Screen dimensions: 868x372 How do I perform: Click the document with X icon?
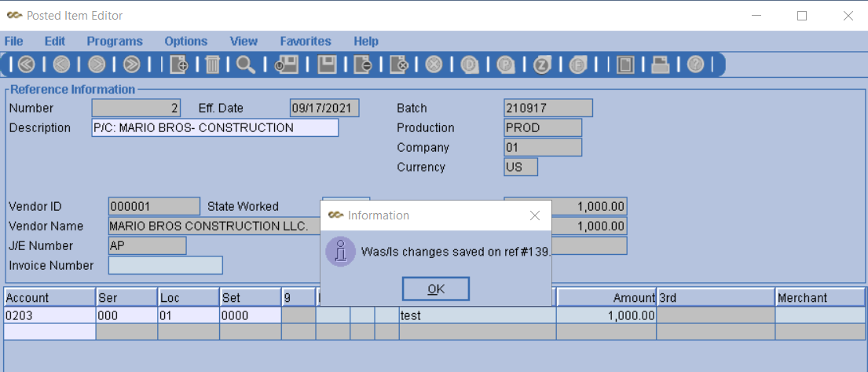click(x=398, y=64)
